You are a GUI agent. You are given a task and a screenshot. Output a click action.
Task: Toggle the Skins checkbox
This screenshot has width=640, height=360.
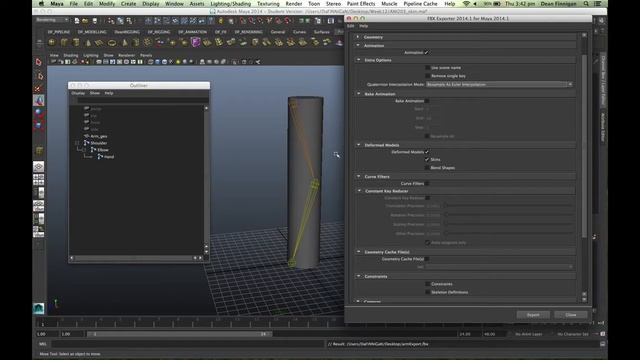[x=427, y=160]
